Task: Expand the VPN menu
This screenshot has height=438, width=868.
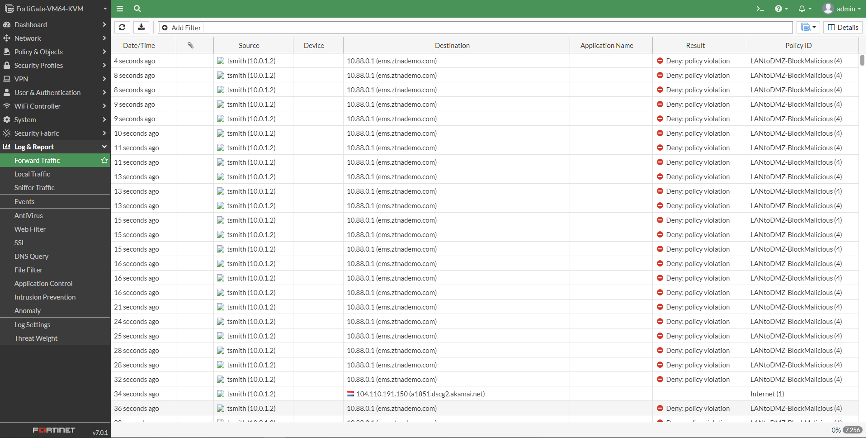Action: pos(55,79)
